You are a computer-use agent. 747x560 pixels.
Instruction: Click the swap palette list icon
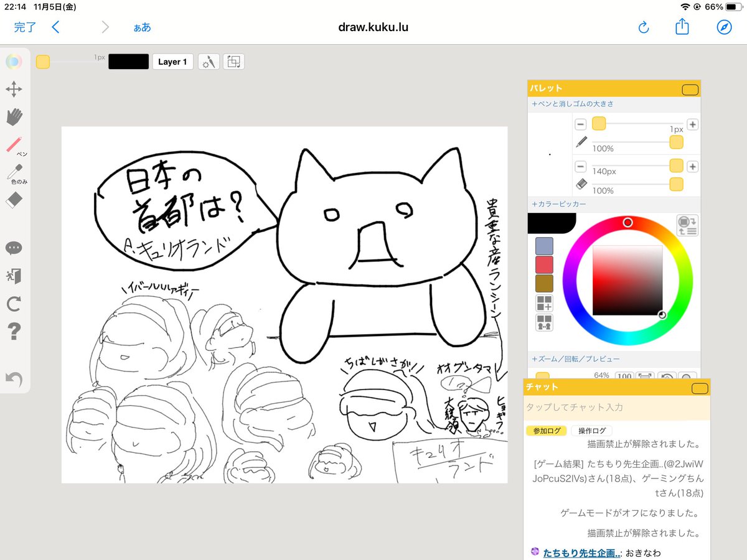coord(687,225)
